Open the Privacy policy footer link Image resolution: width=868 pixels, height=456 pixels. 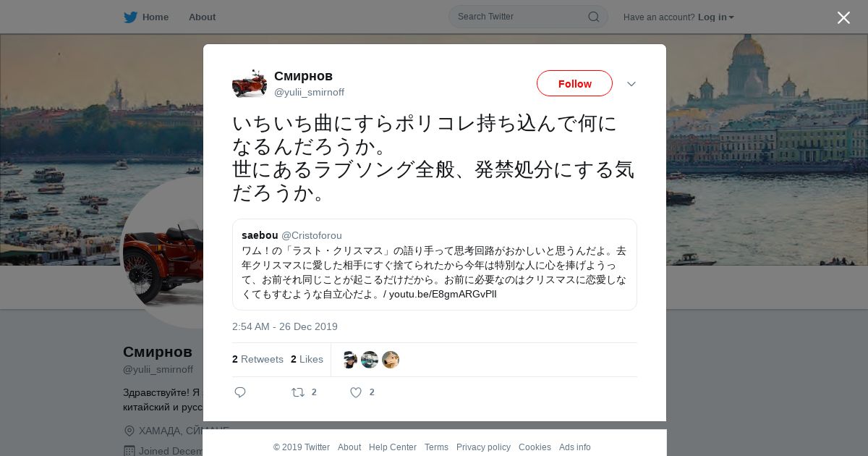click(x=483, y=447)
